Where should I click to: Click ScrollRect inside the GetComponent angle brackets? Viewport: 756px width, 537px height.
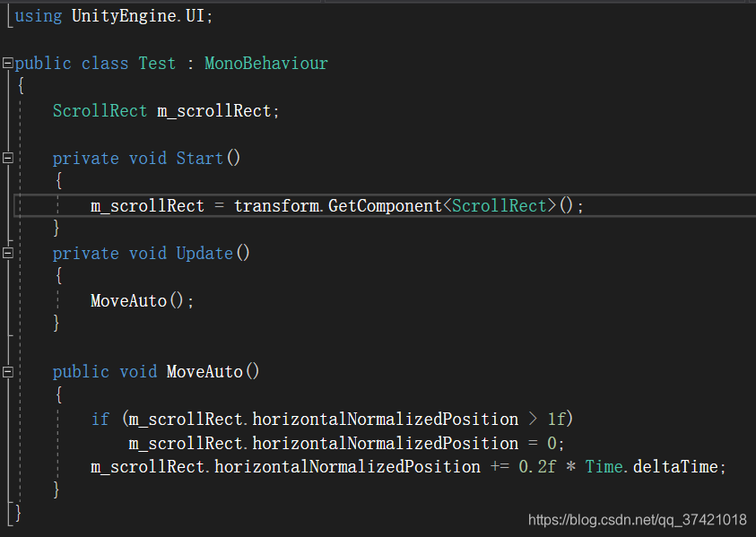click(x=499, y=206)
